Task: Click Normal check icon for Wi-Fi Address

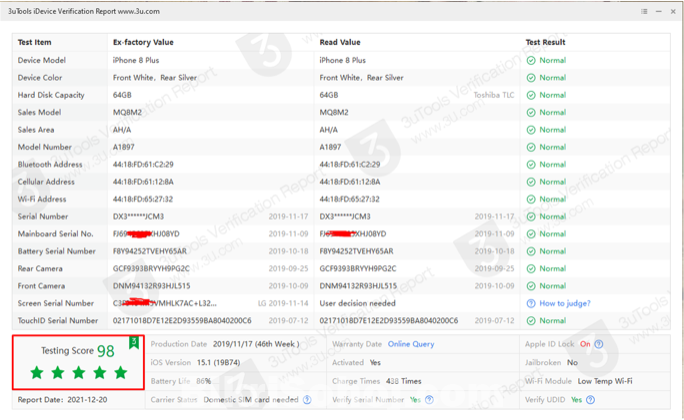Action: (x=531, y=199)
